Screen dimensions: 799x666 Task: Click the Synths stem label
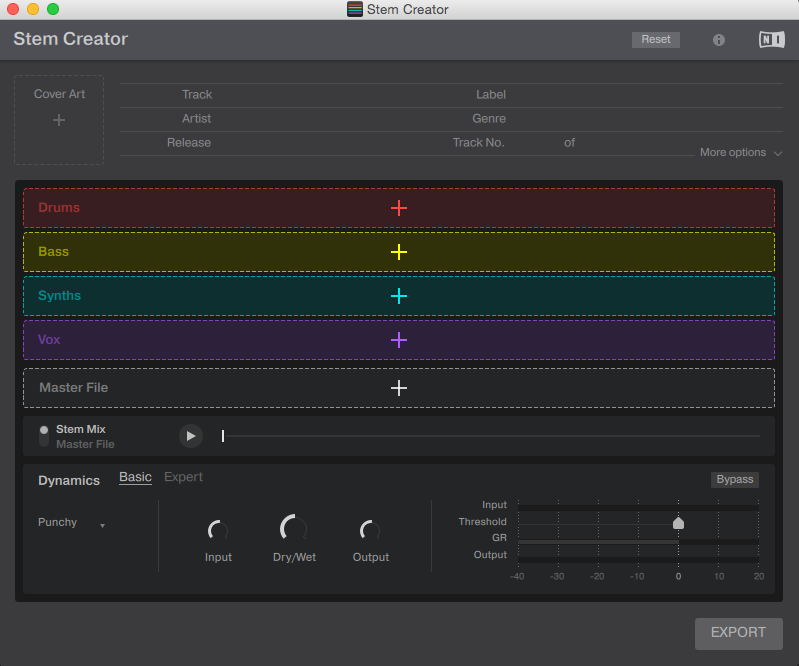pos(60,296)
